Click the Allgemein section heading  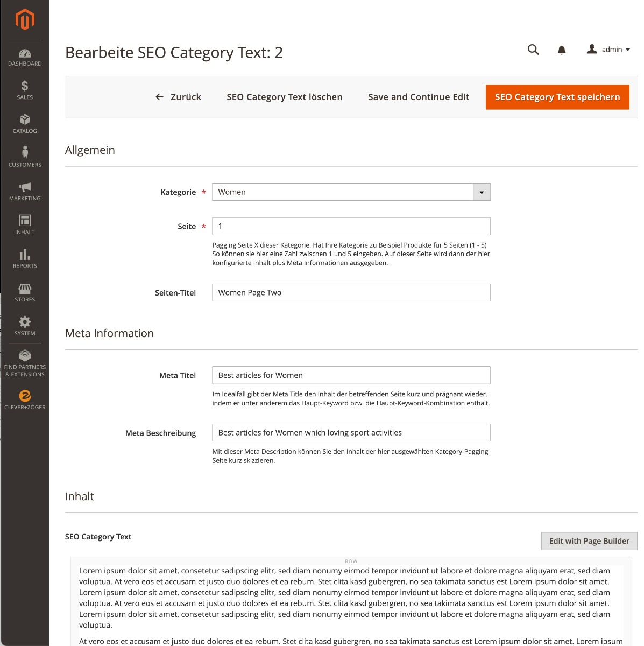(x=90, y=150)
